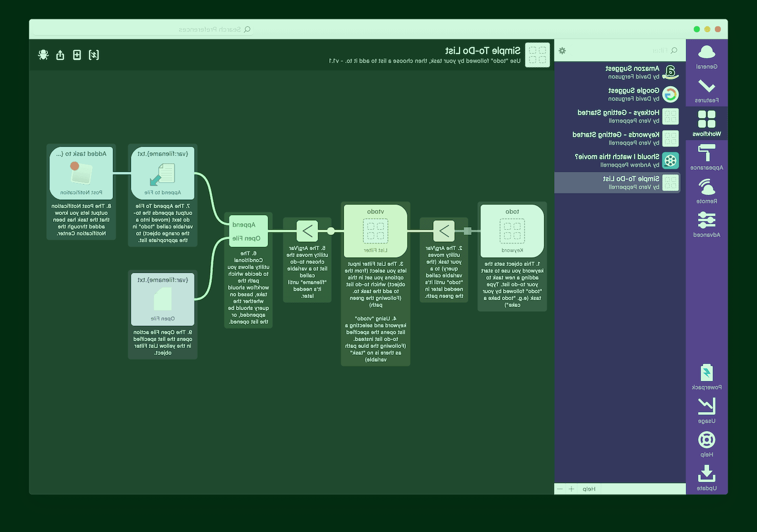Select the Workflows sidebar section
757x532 pixels.
click(x=707, y=124)
